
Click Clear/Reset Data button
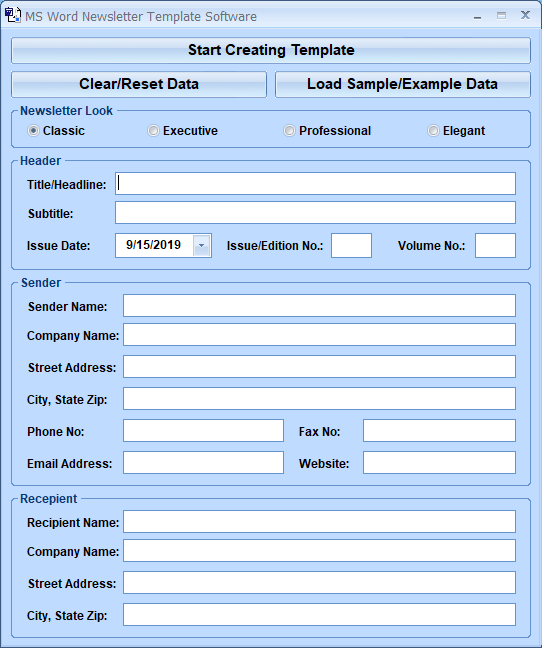tap(139, 84)
